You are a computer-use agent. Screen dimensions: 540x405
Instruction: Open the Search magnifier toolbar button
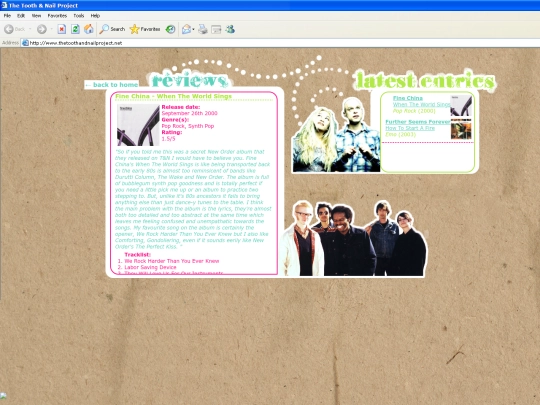(x=112, y=29)
